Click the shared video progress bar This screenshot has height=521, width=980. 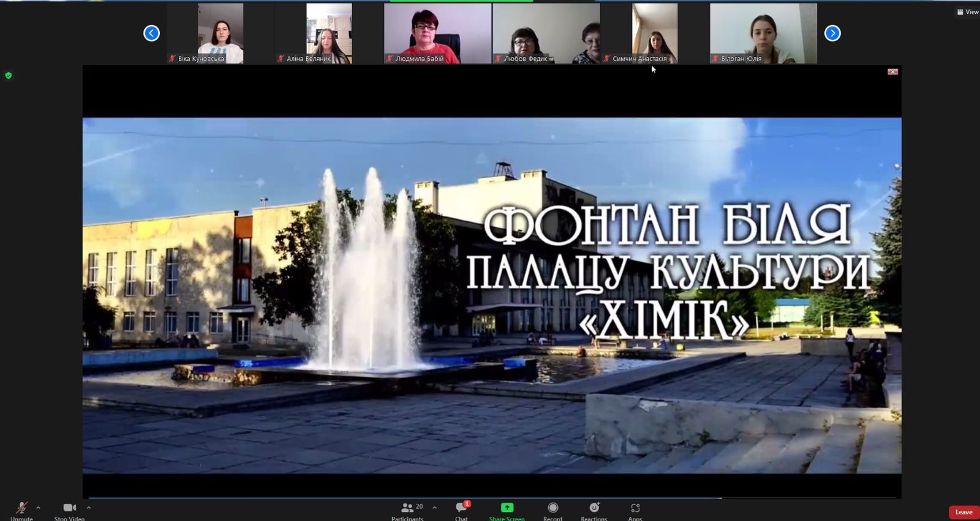pos(404,498)
